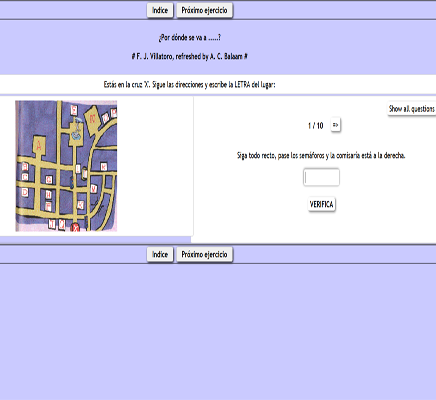Click the red X cross marker on map

[75, 227]
